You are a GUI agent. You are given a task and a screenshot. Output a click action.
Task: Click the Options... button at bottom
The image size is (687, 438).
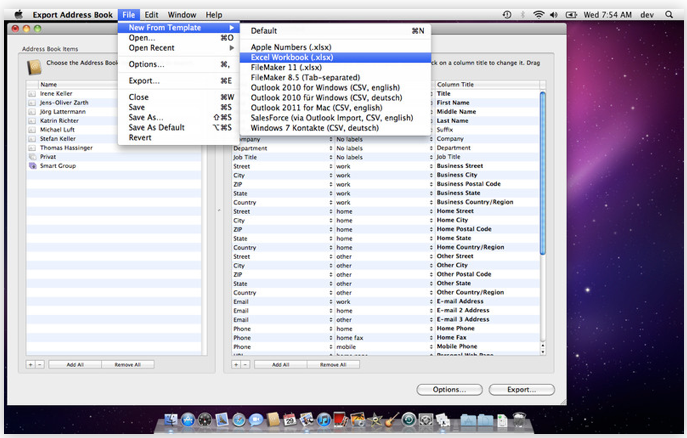[449, 389]
